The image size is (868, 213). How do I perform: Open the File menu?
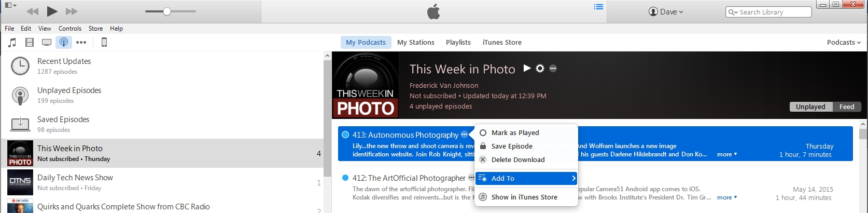point(9,29)
